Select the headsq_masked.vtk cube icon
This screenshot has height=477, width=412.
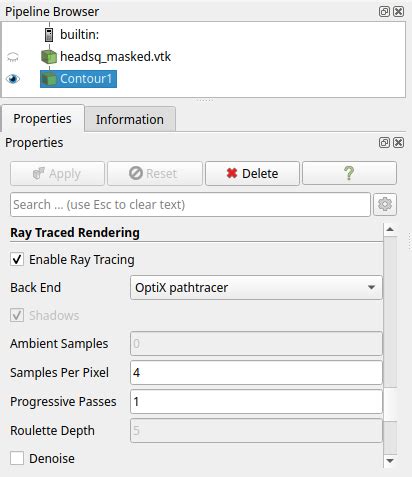[49, 57]
